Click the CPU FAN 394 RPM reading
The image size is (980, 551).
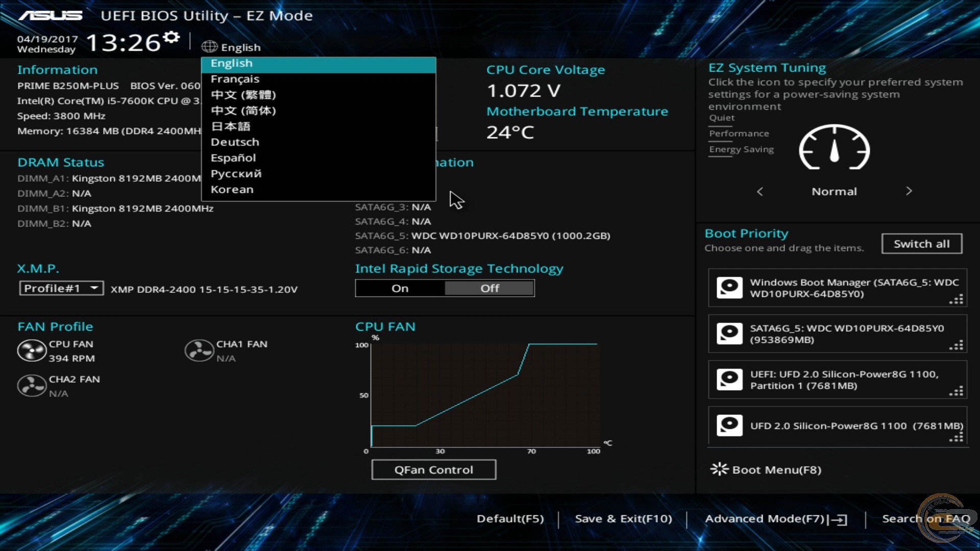[72, 359]
